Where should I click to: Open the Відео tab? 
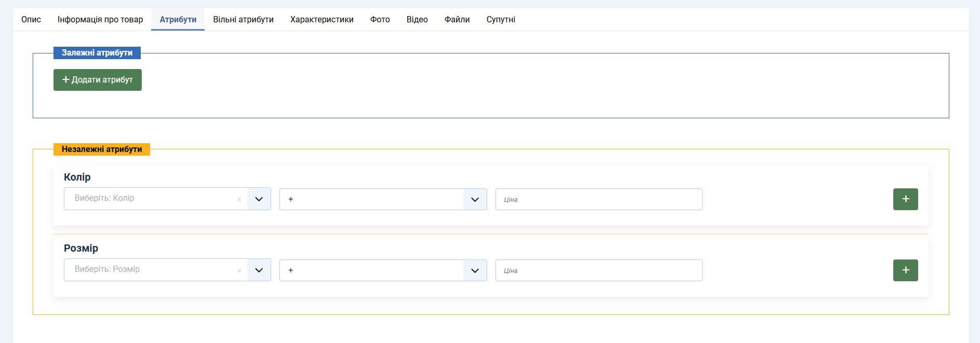coord(417,20)
